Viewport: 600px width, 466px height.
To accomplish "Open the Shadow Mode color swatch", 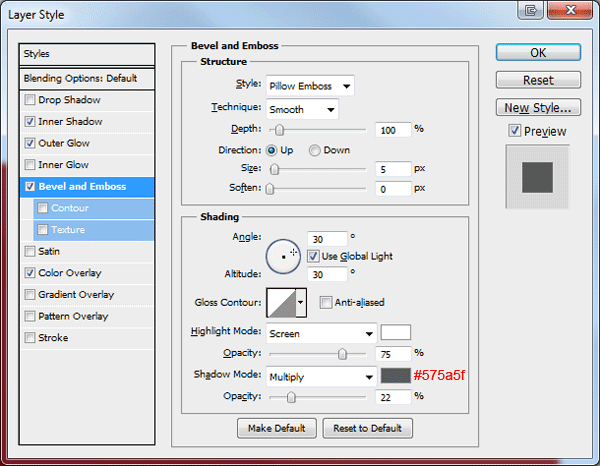I will pos(395,376).
